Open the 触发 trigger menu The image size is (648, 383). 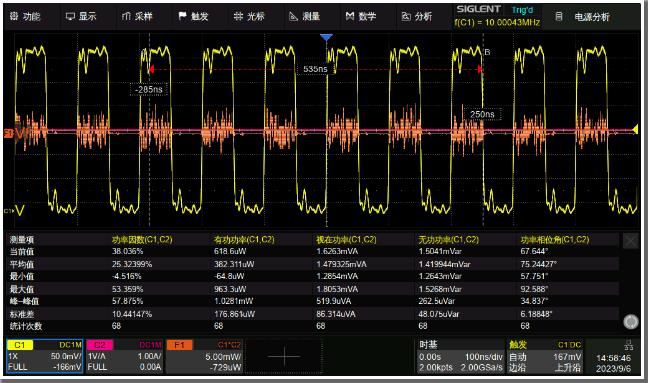pos(193,17)
